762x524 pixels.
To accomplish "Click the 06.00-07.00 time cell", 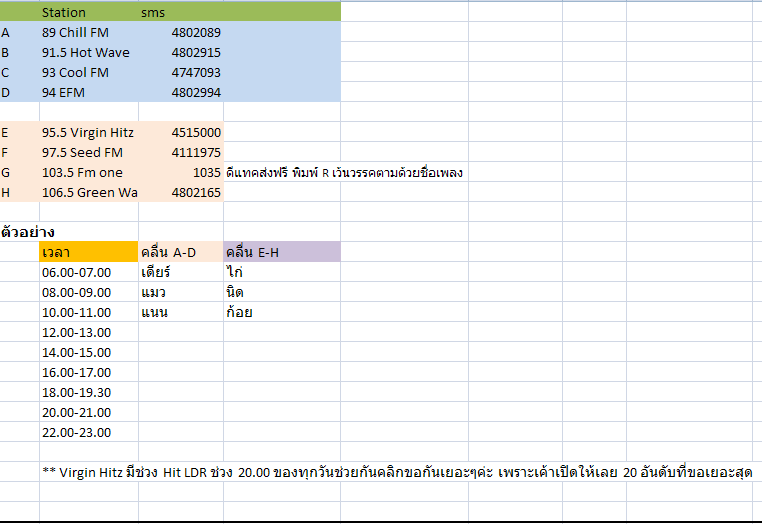I will point(89,272).
